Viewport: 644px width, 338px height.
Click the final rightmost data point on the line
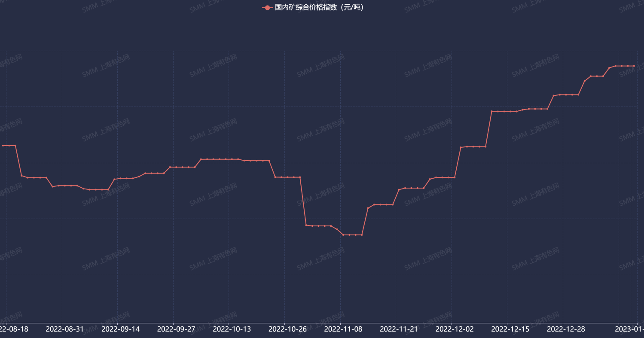point(634,66)
